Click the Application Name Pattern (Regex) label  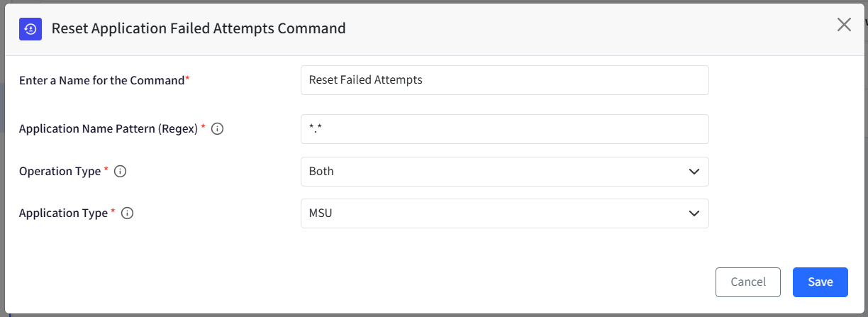pos(108,129)
